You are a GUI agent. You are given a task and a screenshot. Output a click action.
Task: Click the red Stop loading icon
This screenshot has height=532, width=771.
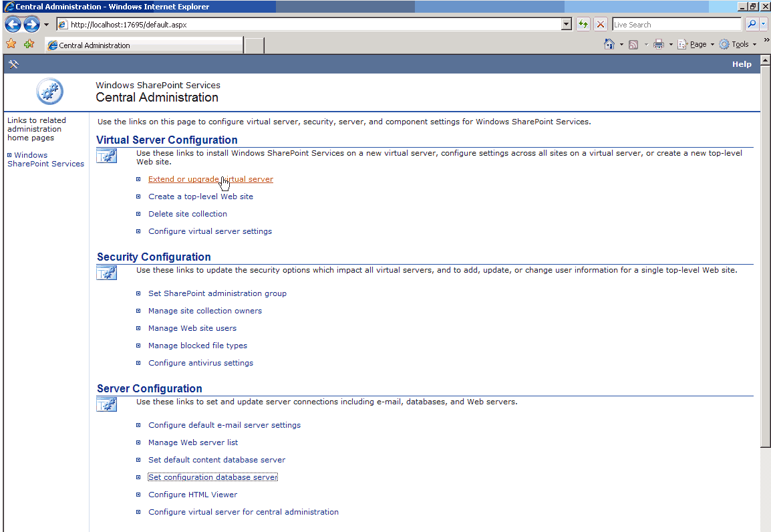[x=601, y=24]
